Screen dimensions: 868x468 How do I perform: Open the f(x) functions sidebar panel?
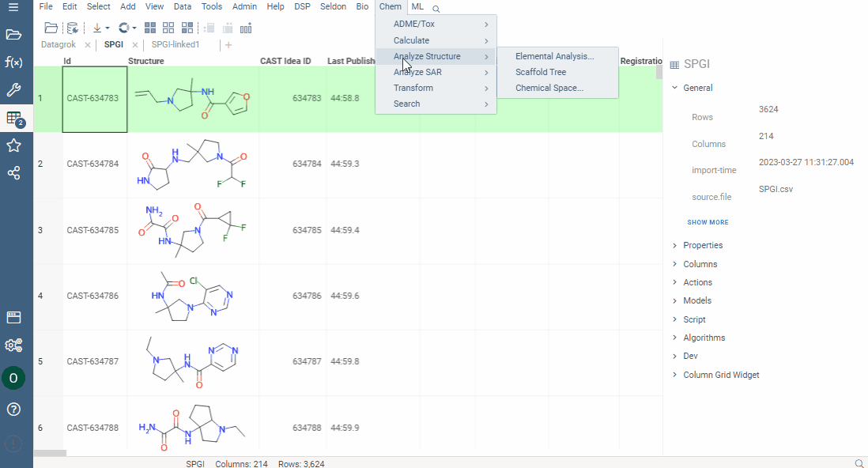[x=13, y=62]
